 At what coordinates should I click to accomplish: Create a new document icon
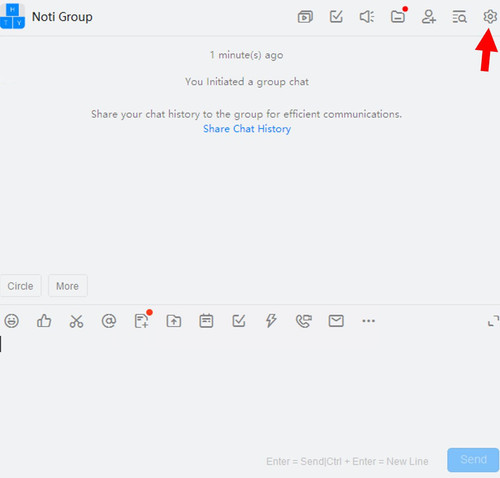click(141, 321)
